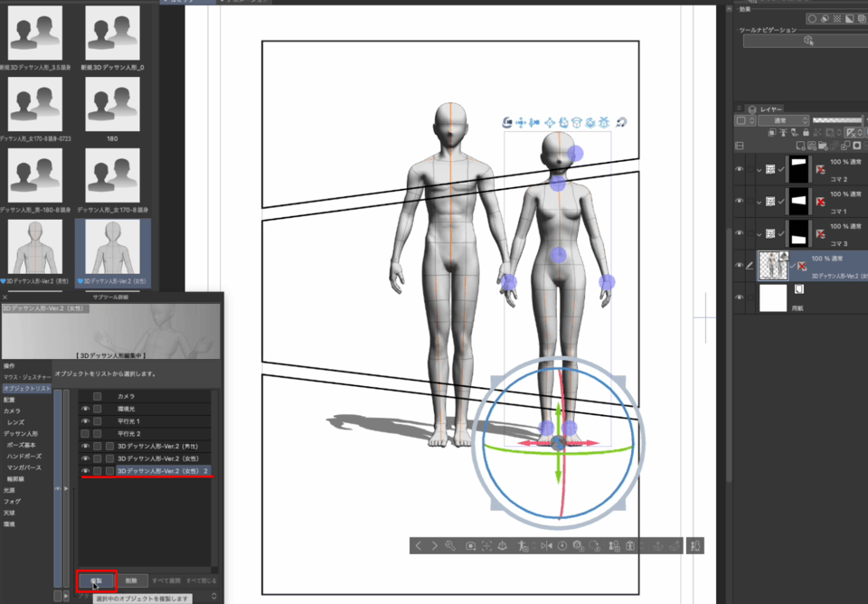This screenshot has height=604, width=868.
Task: Expand the コマ 2 frame folder chevron
Action: point(759,170)
